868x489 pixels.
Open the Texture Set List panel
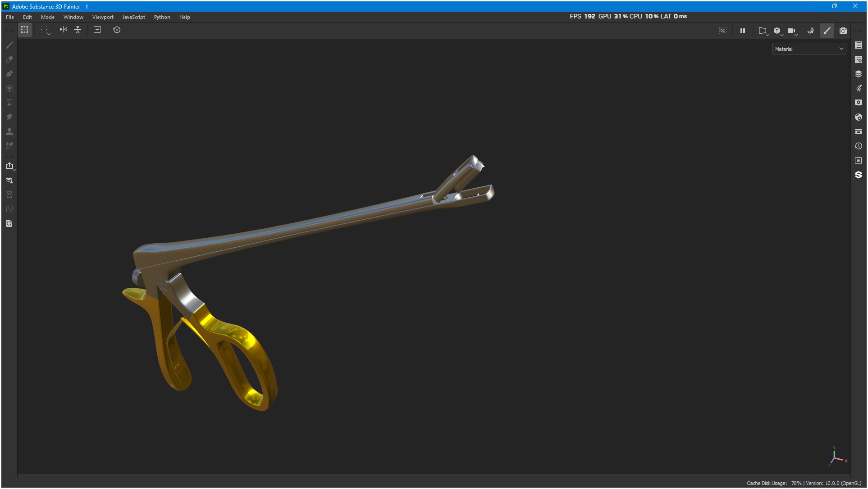pyautogui.click(x=859, y=45)
